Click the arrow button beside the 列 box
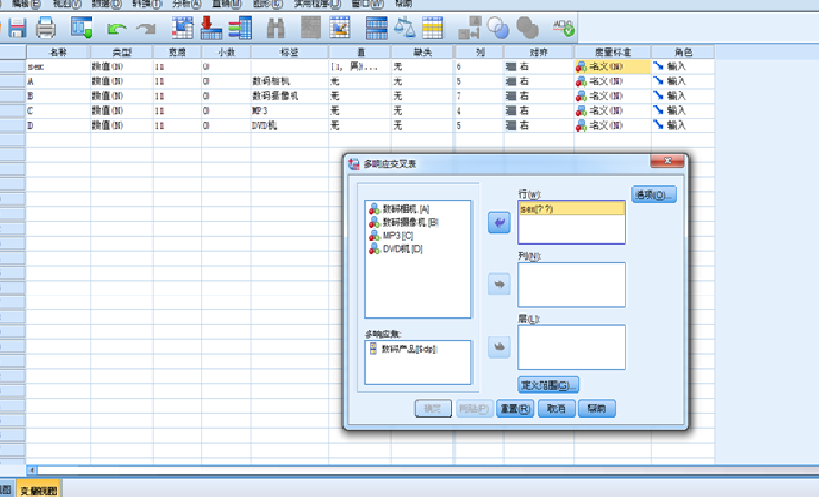 pos(499,285)
